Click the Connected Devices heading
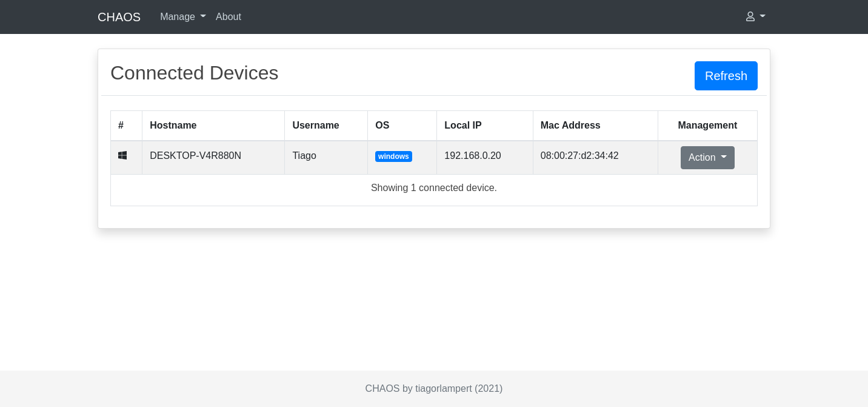868x407 pixels. pyautogui.click(x=194, y=73)
